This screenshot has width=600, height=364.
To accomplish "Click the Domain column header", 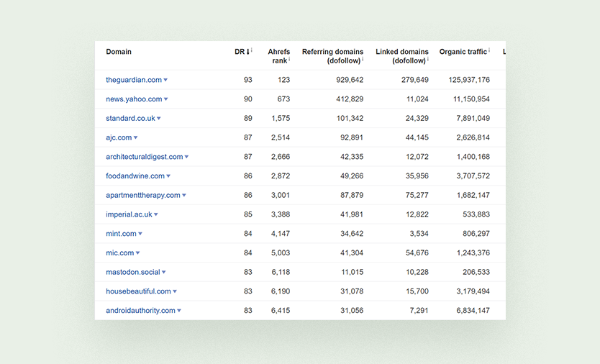I will click(x=119, y=52).
